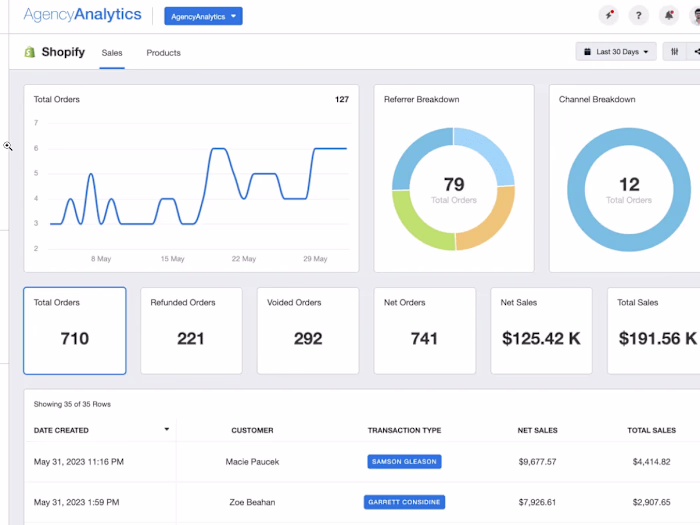Image resolution: width=700 pixels, height=525 pixels.
Task: Click the Referrer Breakdown widget title
Action: tap(421, 99)
